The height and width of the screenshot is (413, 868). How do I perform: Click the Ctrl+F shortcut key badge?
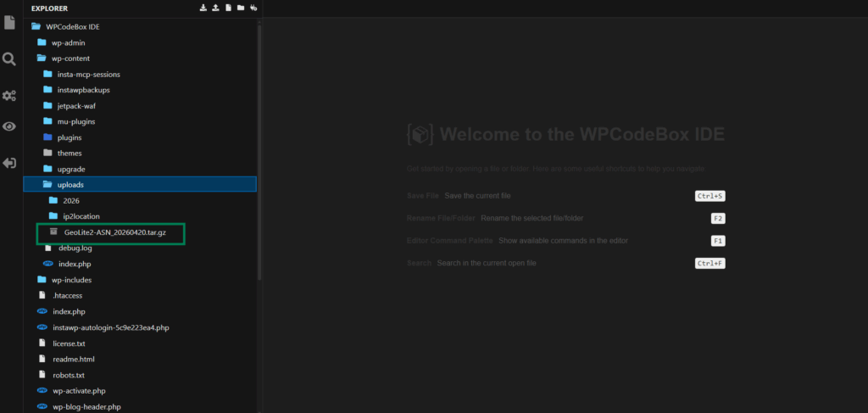(x=710, y=264)
